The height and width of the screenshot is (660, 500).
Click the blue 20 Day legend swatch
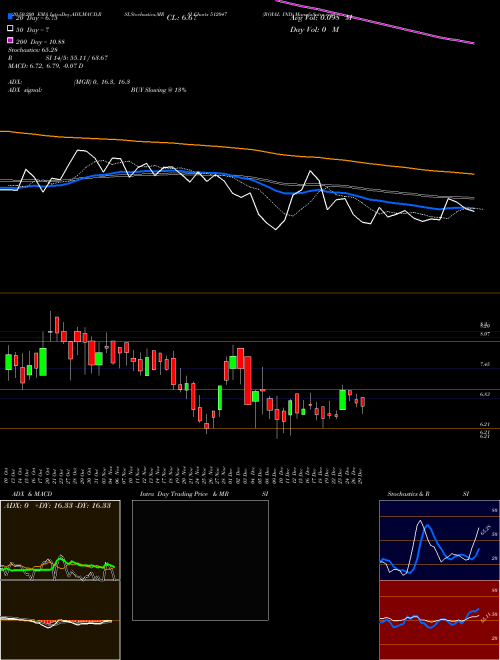tap(10, 17)
